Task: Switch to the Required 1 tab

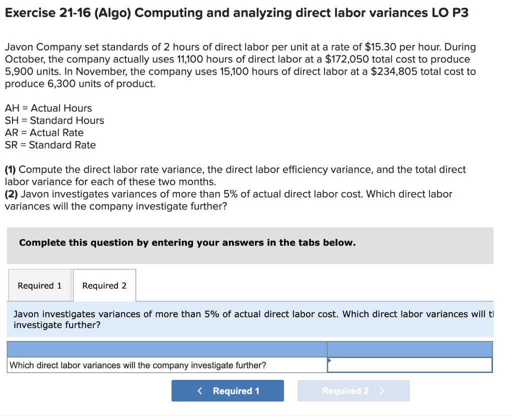Action: (x=39, y=285)
